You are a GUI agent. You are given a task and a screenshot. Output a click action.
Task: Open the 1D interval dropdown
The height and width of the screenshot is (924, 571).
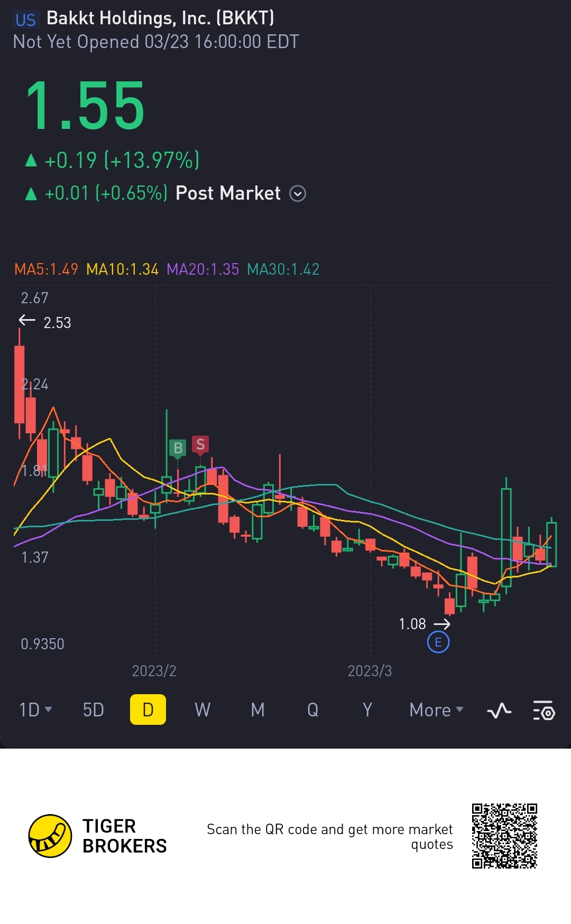pyautogui.click(x=35, y=710)
